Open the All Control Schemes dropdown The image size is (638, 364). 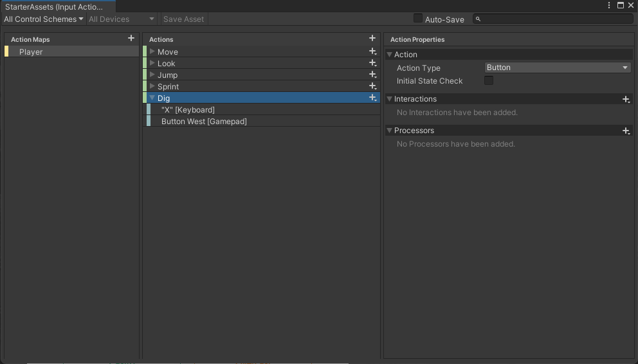point(43,19)
